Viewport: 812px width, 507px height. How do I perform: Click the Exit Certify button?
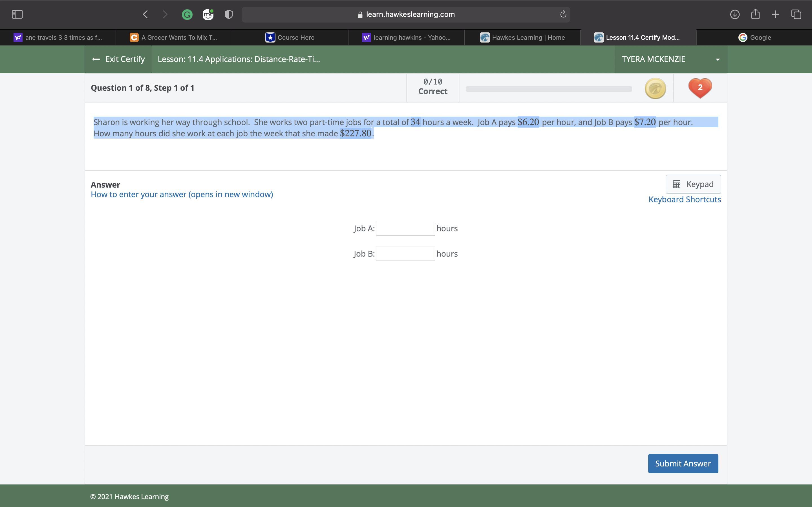point(118,59)
